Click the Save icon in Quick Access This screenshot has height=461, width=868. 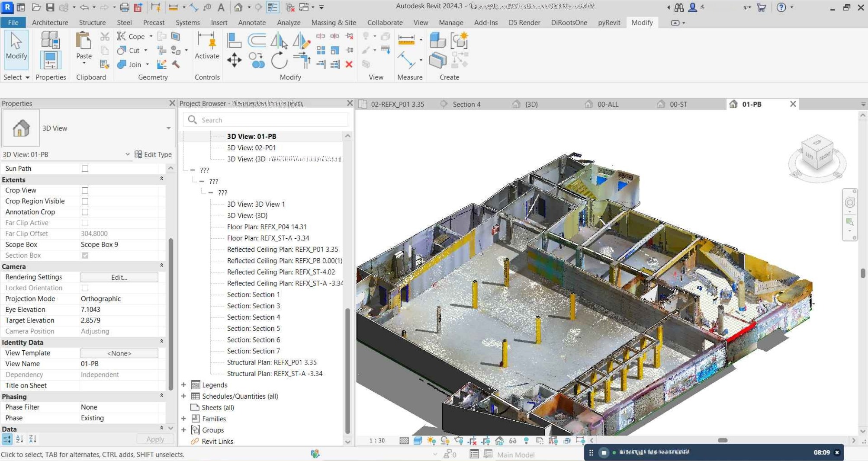[x=50, y=7]
